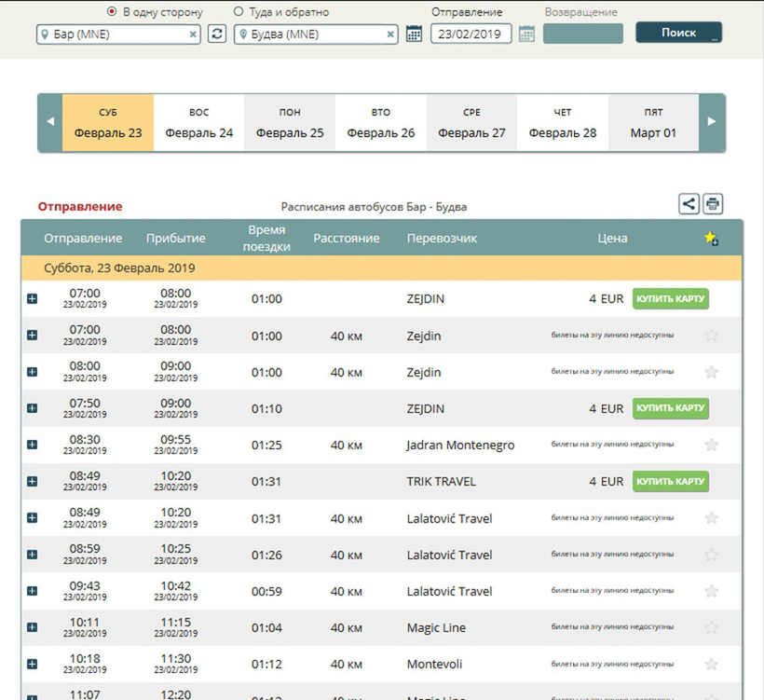This screenshot has width=764, height=700.
Task: Select the 'В одну сторону' radio option
Action: coord(113,12)
